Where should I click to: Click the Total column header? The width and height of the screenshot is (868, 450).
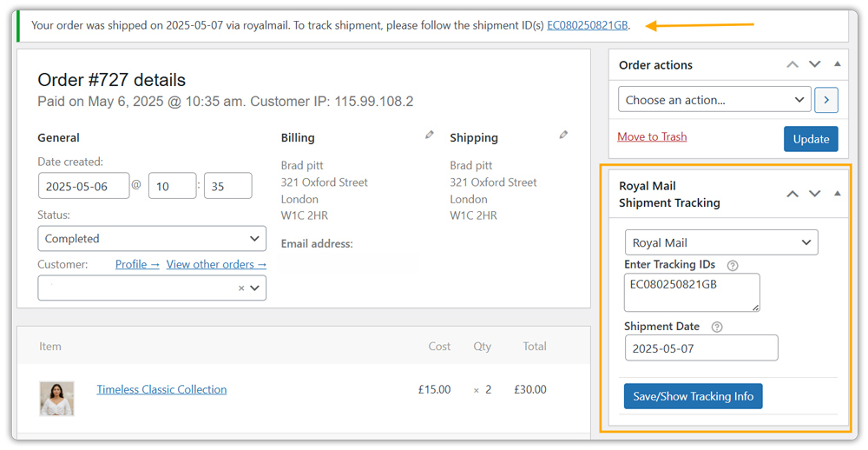point(535,347)
